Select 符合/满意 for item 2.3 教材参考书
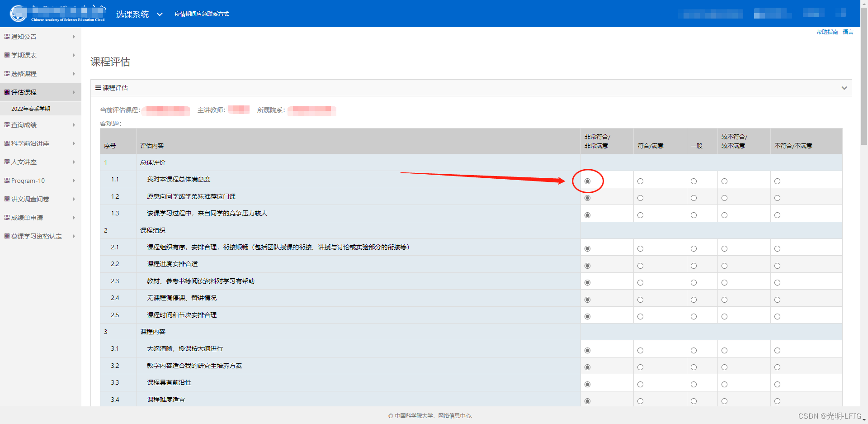 point(640,283)
